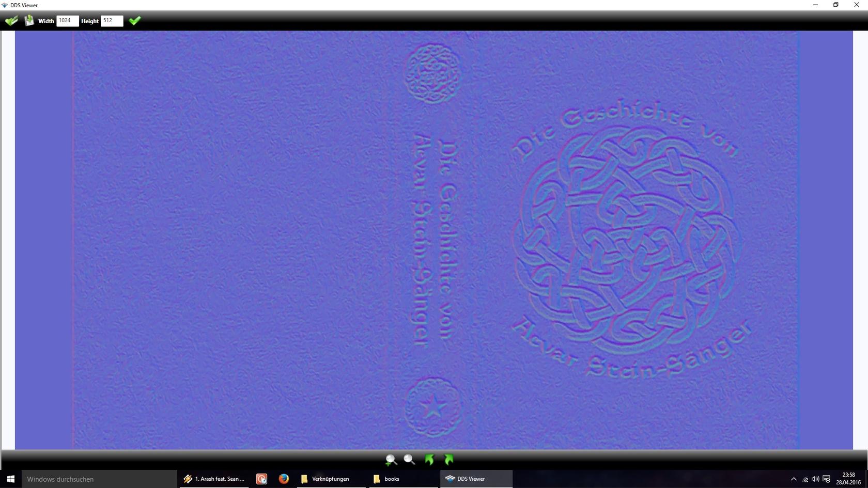
Task: Click the book cover texture image
Action: pos(434,240)
